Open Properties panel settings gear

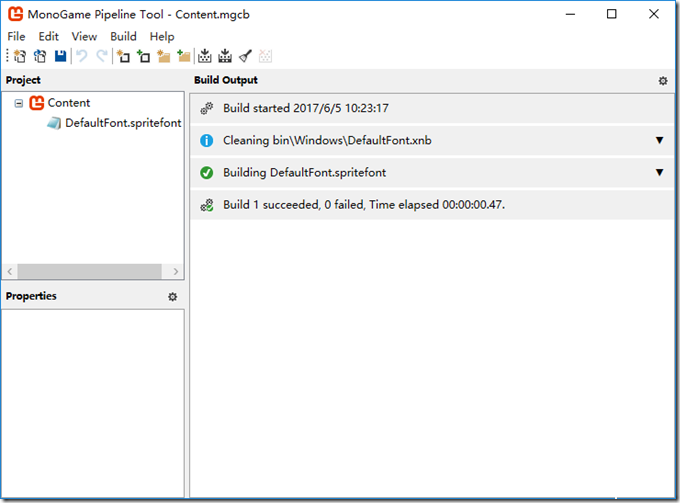point(172,297)
